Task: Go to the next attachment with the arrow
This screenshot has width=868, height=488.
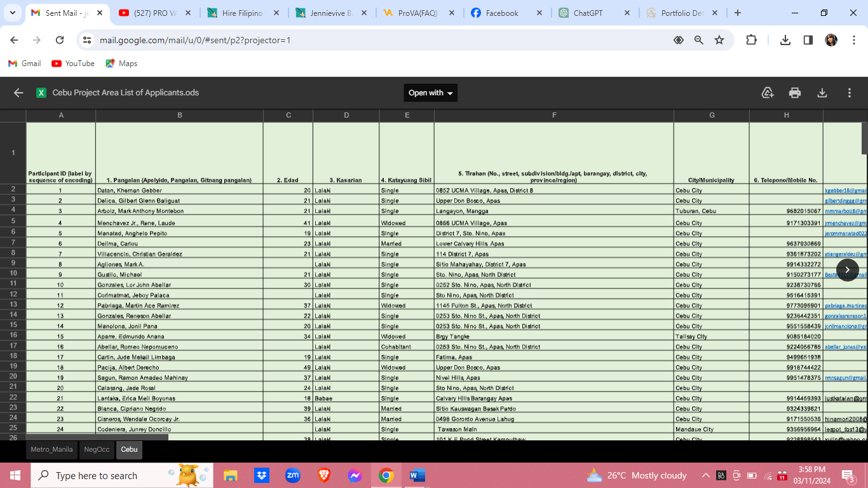Action: [x=847, y=269]
